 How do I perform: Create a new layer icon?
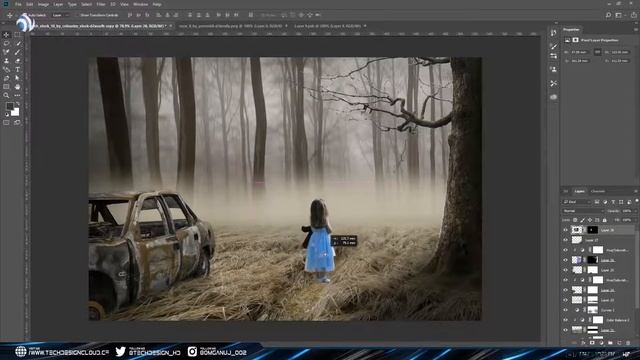click(619, 343)
